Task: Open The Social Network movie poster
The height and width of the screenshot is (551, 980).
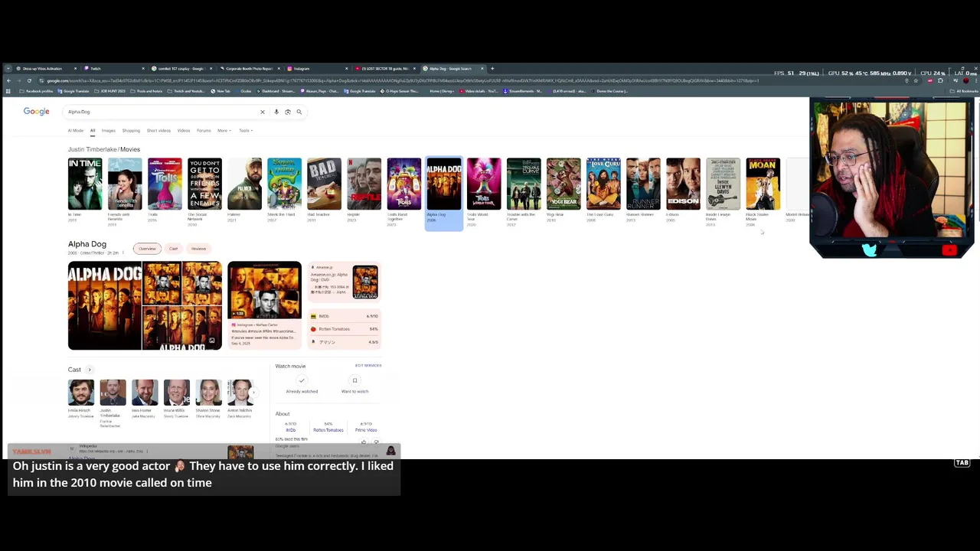Action: [x=204, y=184]
